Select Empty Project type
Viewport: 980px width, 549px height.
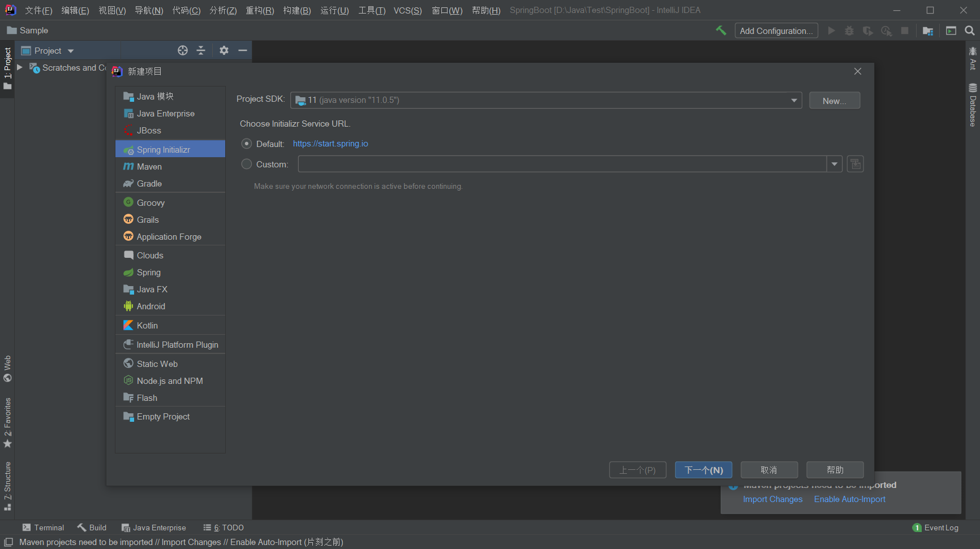coord(170,417)
